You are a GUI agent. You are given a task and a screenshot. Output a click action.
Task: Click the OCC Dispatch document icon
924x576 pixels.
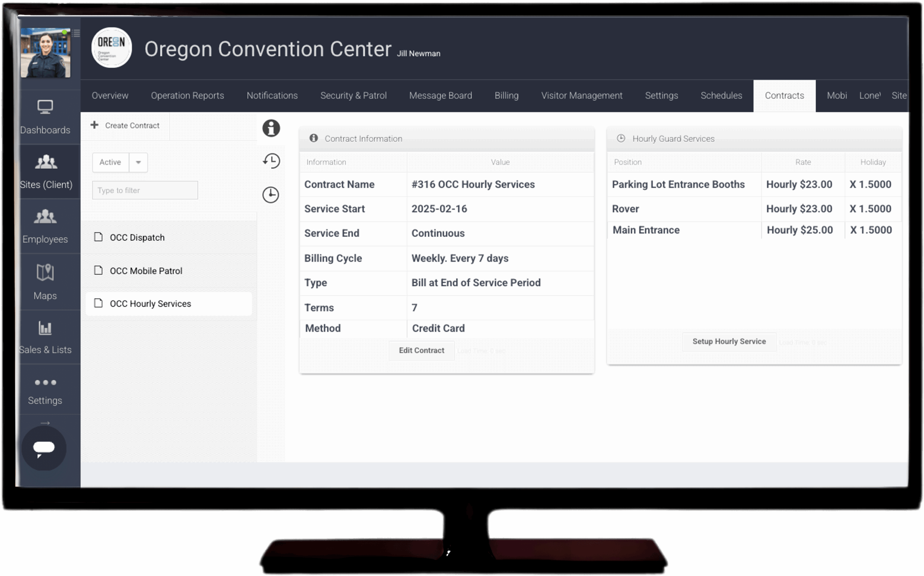(x=98, y=237)
